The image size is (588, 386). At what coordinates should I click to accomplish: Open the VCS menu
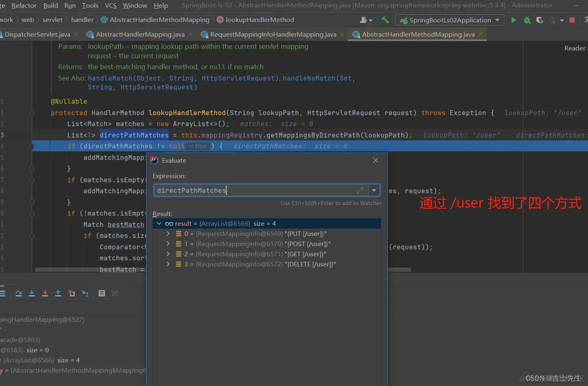(111, 5)
